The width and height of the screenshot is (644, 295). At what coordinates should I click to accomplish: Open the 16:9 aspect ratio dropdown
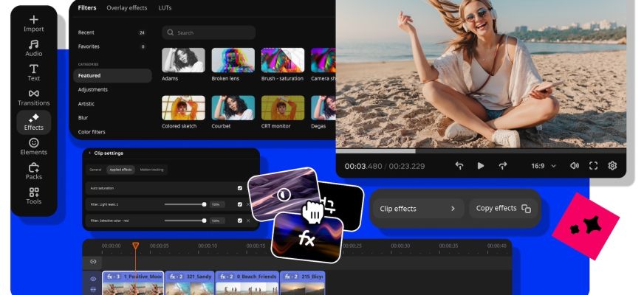pos(543,166)
